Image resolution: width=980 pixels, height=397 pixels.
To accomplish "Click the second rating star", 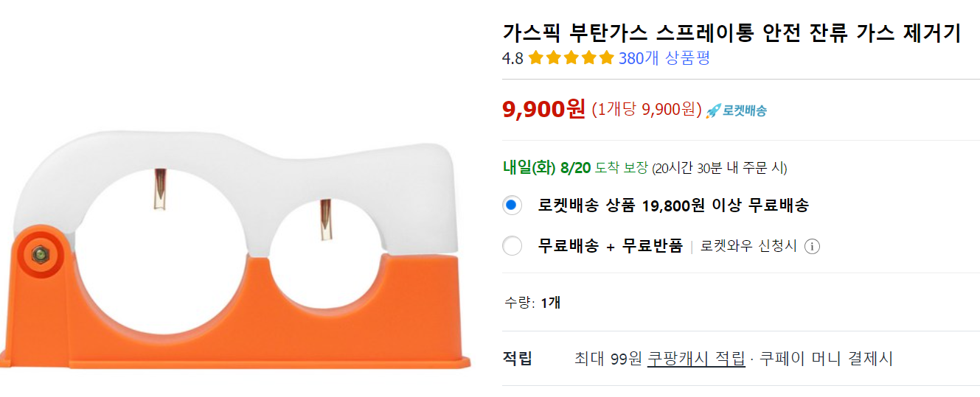I will 554,58.
